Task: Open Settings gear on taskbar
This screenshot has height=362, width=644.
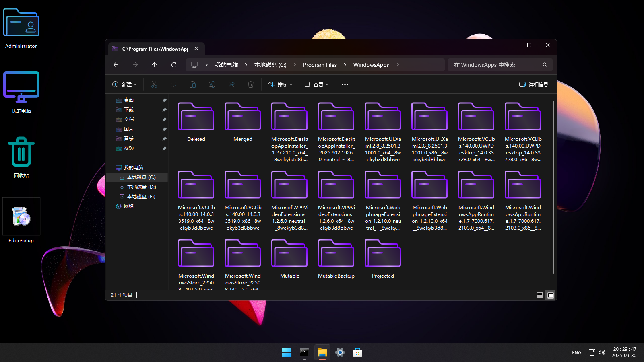Action: click(x=340, y=353)
